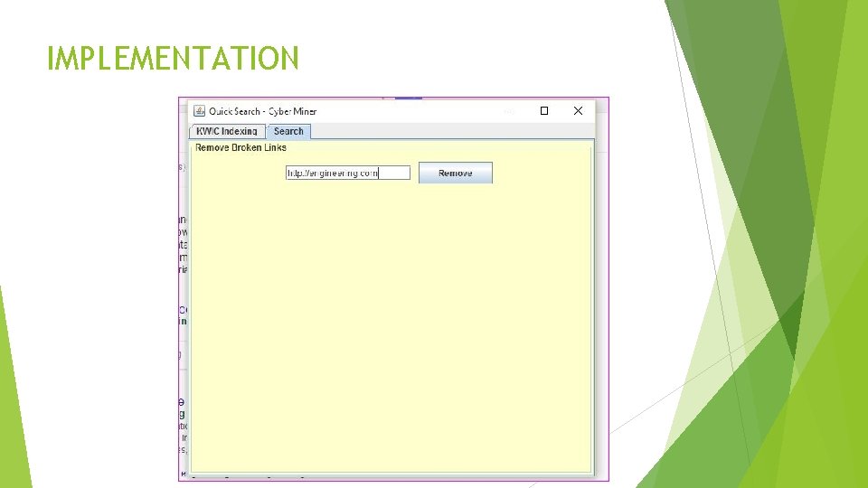The width and height of the screenshot is (868, 488).
Task: Open the KWIC Indexing tab
Action: (227, 131)
